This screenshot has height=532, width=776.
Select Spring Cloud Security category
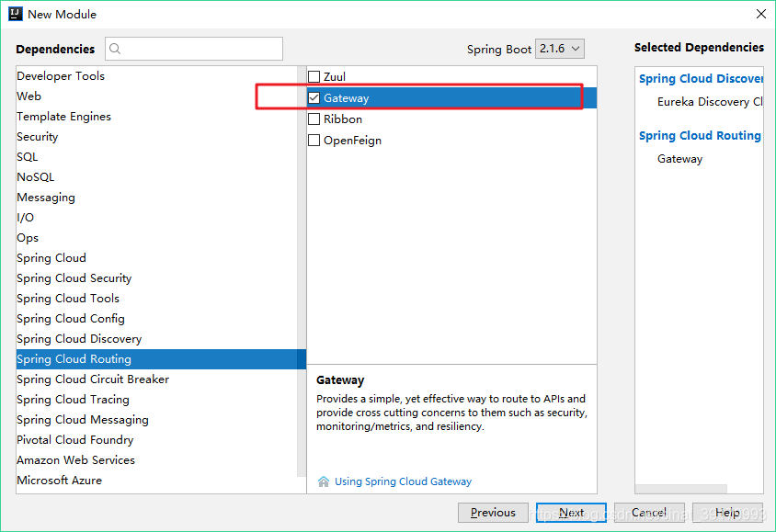156,278
